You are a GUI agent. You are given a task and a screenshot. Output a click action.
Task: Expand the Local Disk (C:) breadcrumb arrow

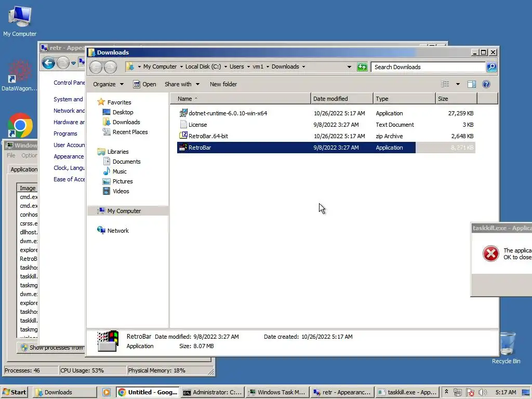(225, 67)
